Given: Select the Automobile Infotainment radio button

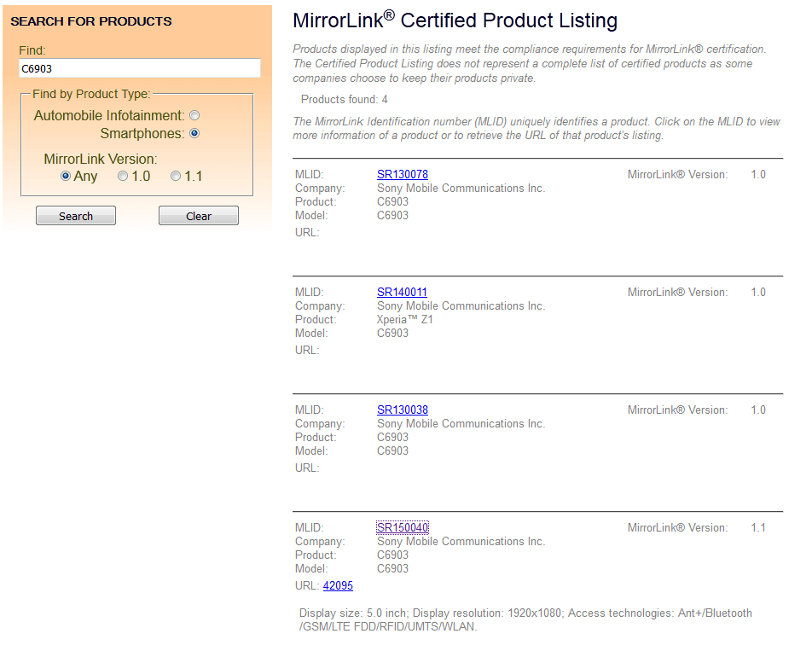Looking at the screenshot, I should 194,115.
